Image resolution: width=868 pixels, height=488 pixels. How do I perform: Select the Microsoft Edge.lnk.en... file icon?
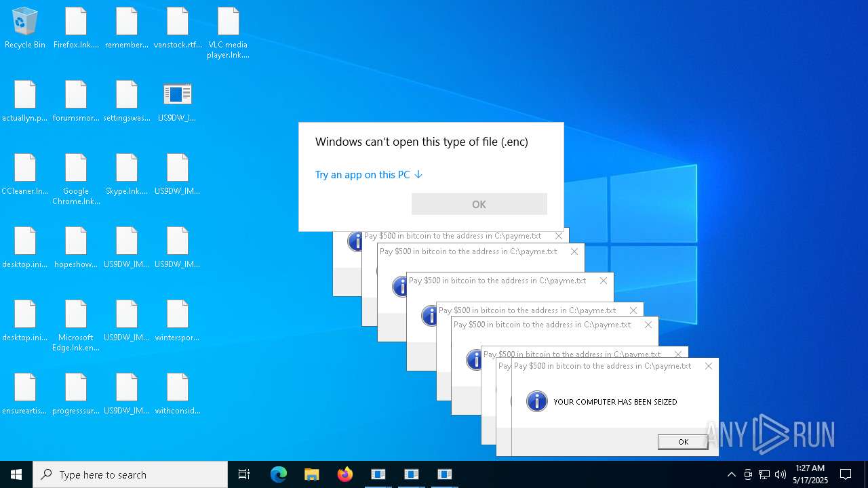(76, 325)
